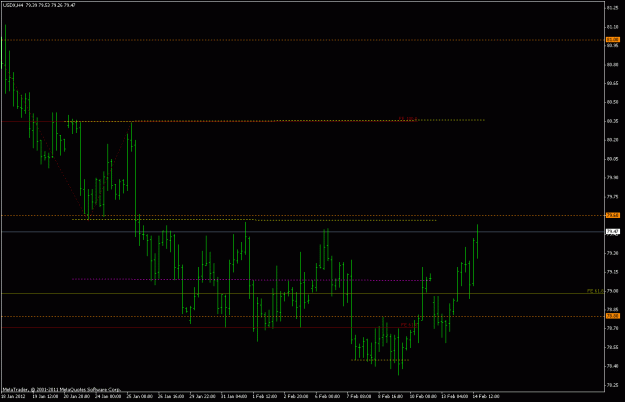
Task: Click the 80.50 price axis label
Action: pos(613,102)
